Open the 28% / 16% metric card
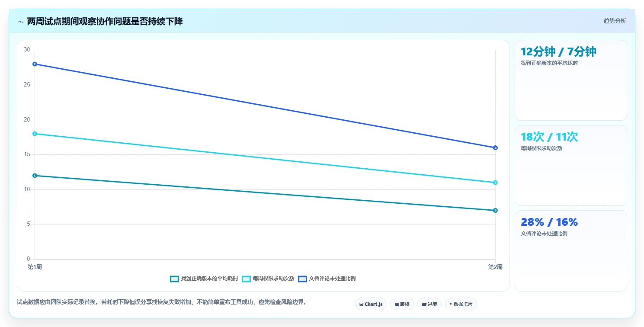This screenshot has height=327, width=644. click(x=570, y=250)
